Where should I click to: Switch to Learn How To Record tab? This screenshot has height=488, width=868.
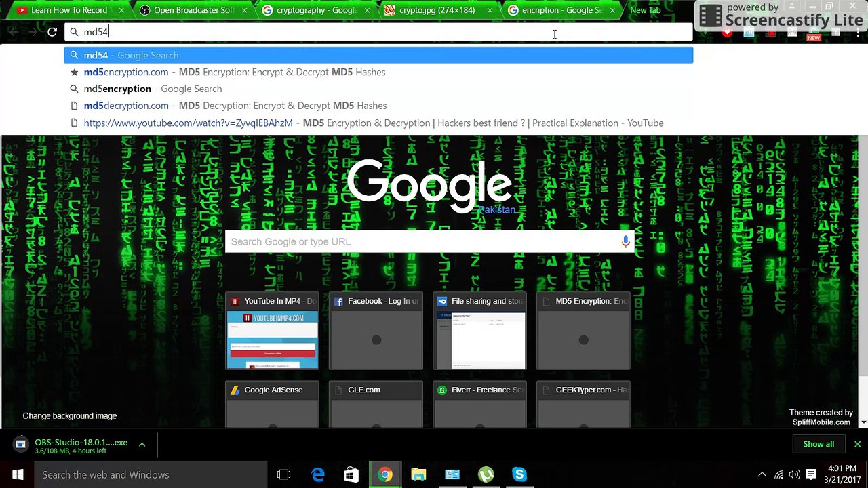pyautogui.click(x=68, y=10)
